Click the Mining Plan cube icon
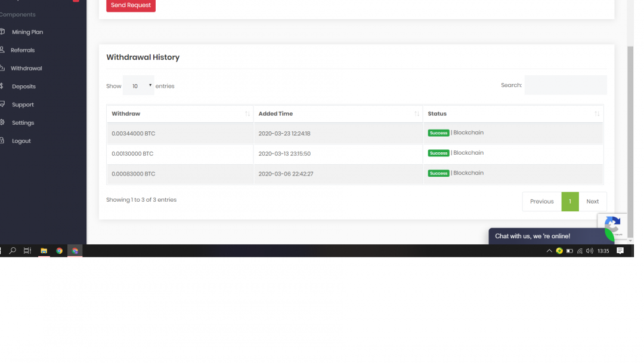This screenshot has width=644, height=363. tap(2, 32)
